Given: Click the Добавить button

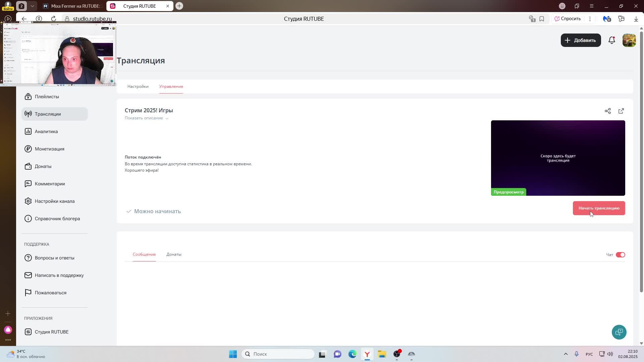Looking at the screenshot, I should point(581,40).
